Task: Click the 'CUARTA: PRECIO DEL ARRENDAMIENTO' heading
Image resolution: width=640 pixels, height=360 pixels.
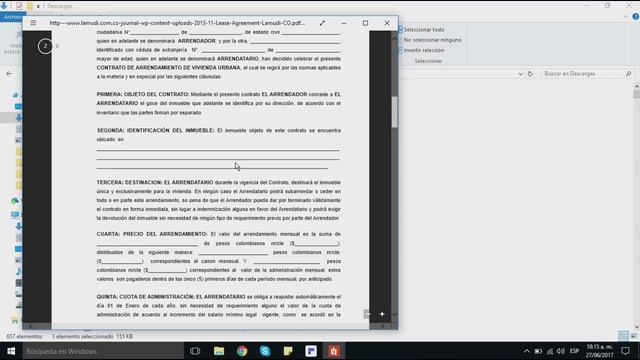Action: [x=152, y=234]
